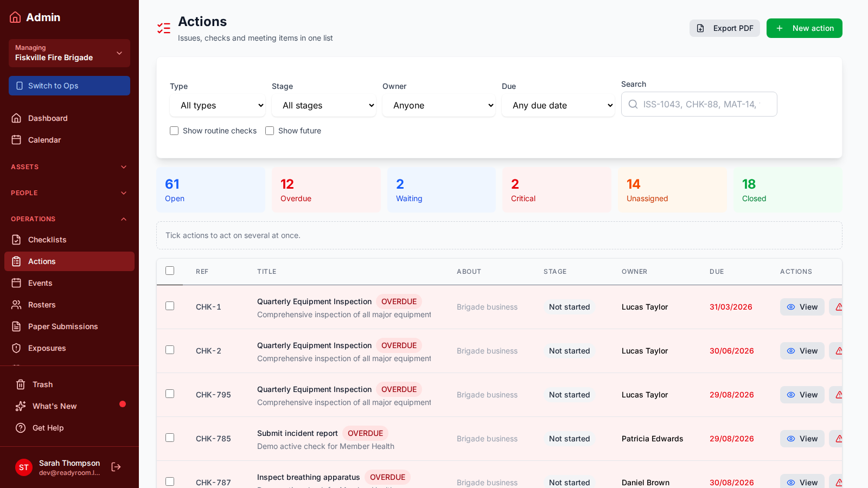Expand the Assets sidebar section
868x488 pixels.
(x=69, y=167)
